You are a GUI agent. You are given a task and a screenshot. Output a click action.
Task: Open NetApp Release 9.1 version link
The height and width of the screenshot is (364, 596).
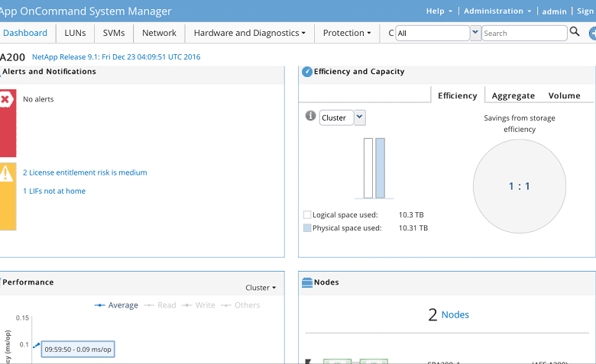116,57
